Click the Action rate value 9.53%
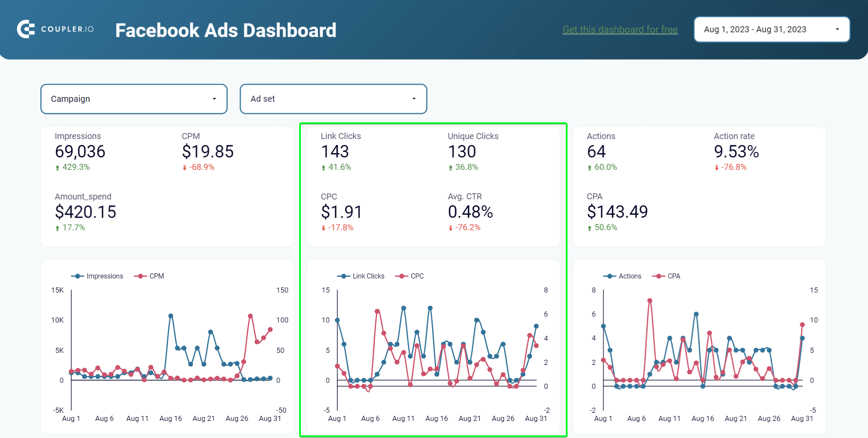Viewport: 868px width, 438px height. (736, 151)
